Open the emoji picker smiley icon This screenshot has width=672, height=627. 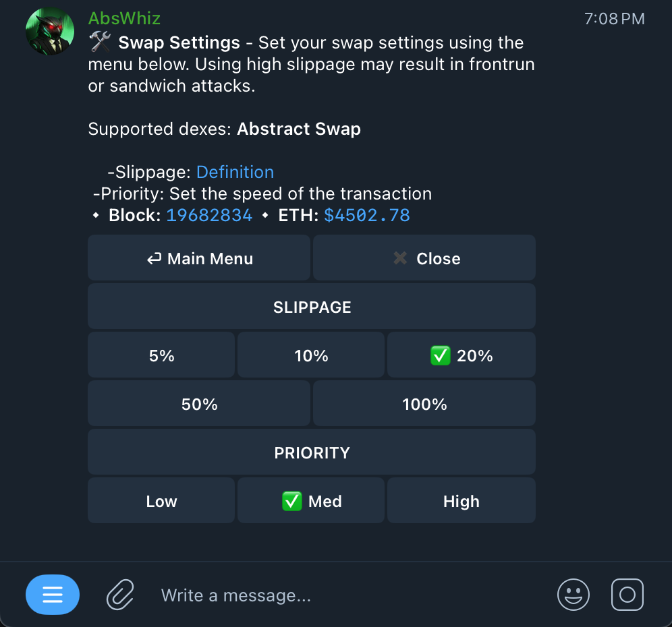[x=573, y=595]
